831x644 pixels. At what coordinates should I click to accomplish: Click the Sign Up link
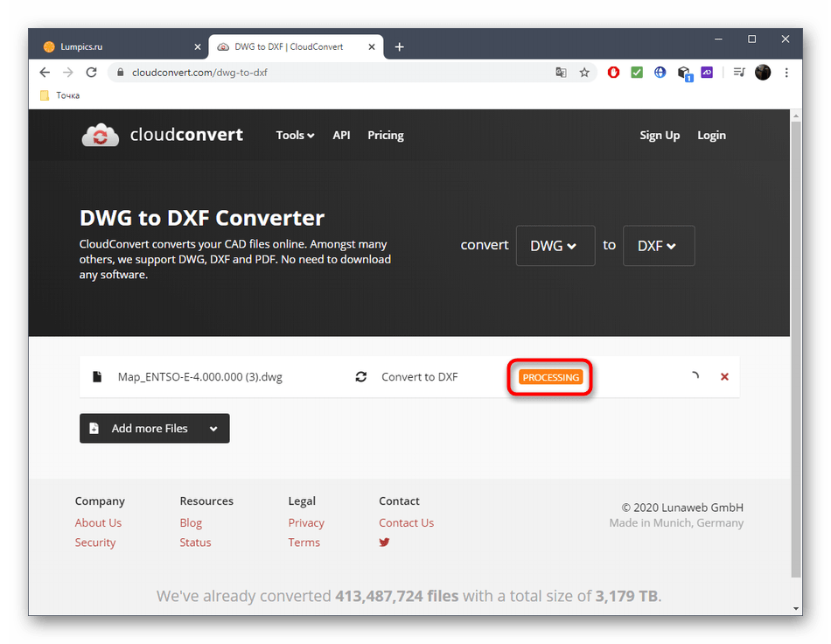point(659,136)
